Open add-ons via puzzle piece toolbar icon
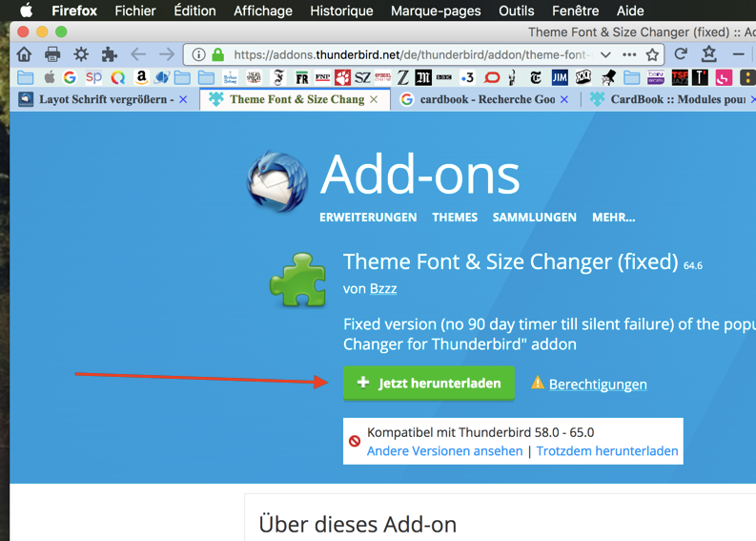756x541 pixels. 110,54
